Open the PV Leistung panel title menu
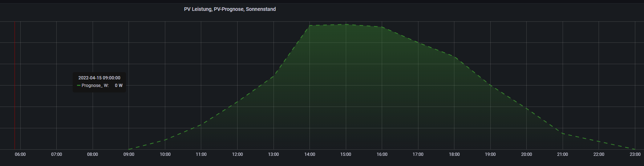 coord(230,9)
